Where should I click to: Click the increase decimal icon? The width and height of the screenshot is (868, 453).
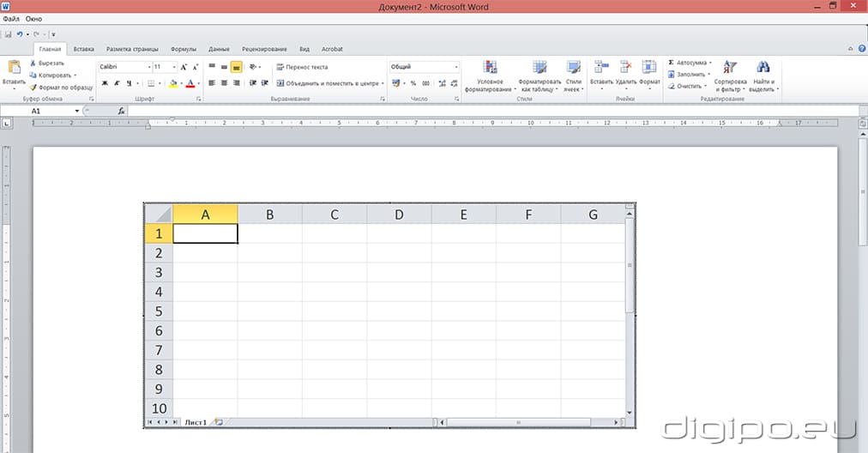pos(442,83)
